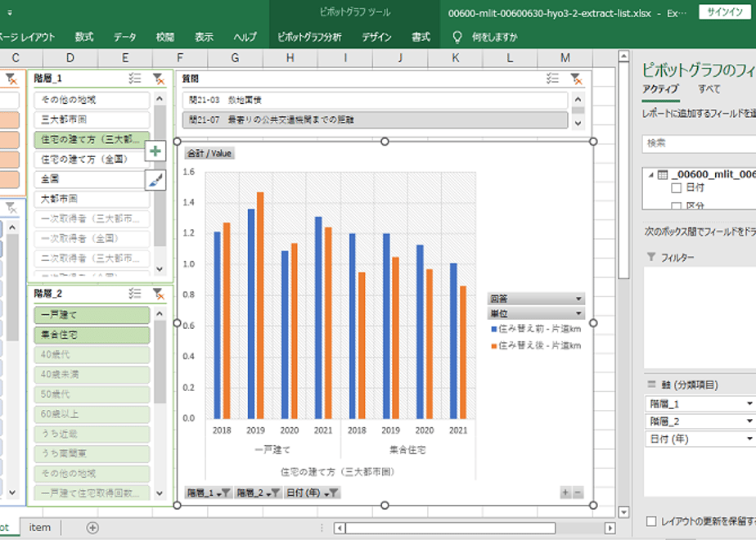This screenshot has width=756, height=540.
Task: Select column G header
Action: pyautogui.click(x=235, y=58)
